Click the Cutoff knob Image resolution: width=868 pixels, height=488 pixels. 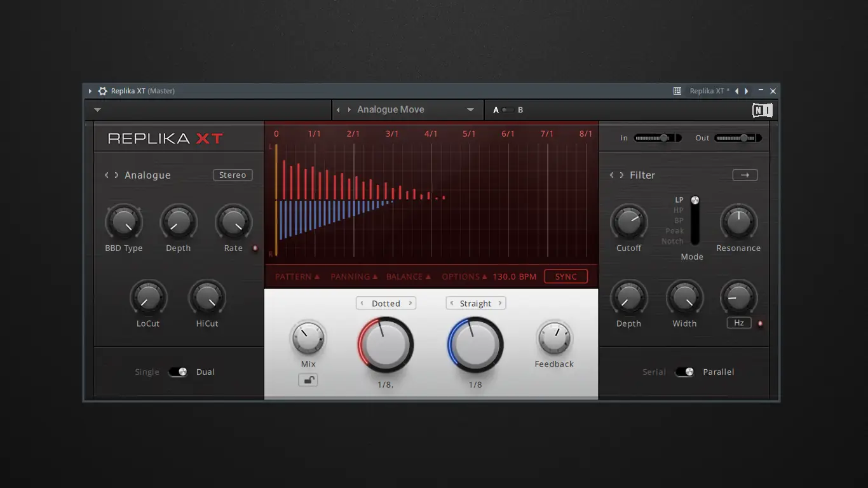[x=629, y=222]
